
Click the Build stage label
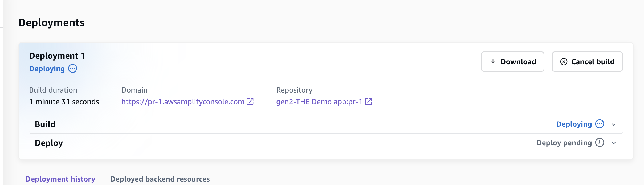point(45,124)
